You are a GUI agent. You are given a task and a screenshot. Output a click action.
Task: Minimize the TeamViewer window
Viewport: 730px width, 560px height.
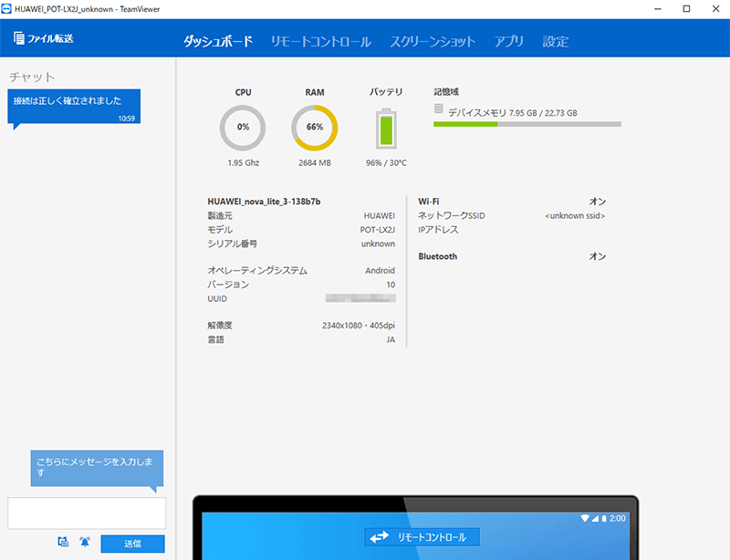pyautogui.click(x=657, y=9)
